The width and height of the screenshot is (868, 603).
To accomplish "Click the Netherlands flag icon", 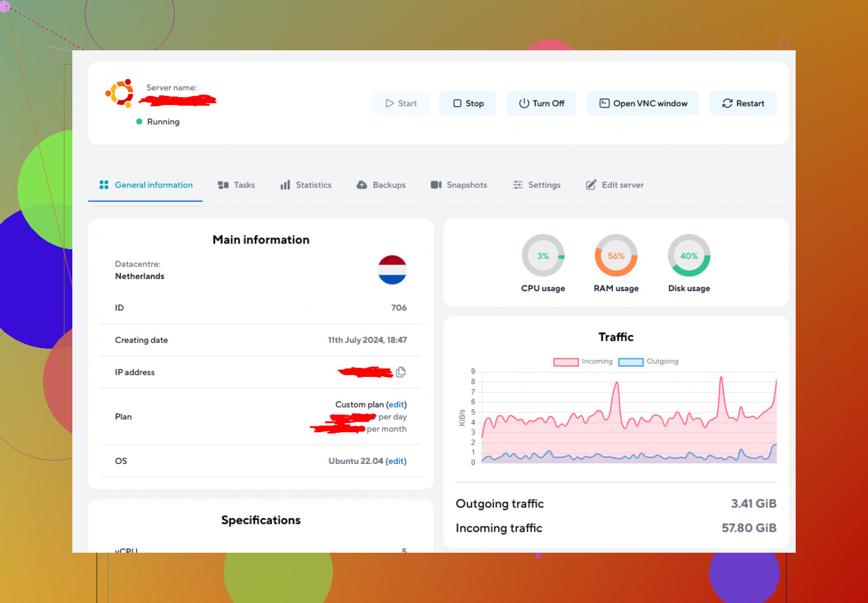I will (392, 270).
